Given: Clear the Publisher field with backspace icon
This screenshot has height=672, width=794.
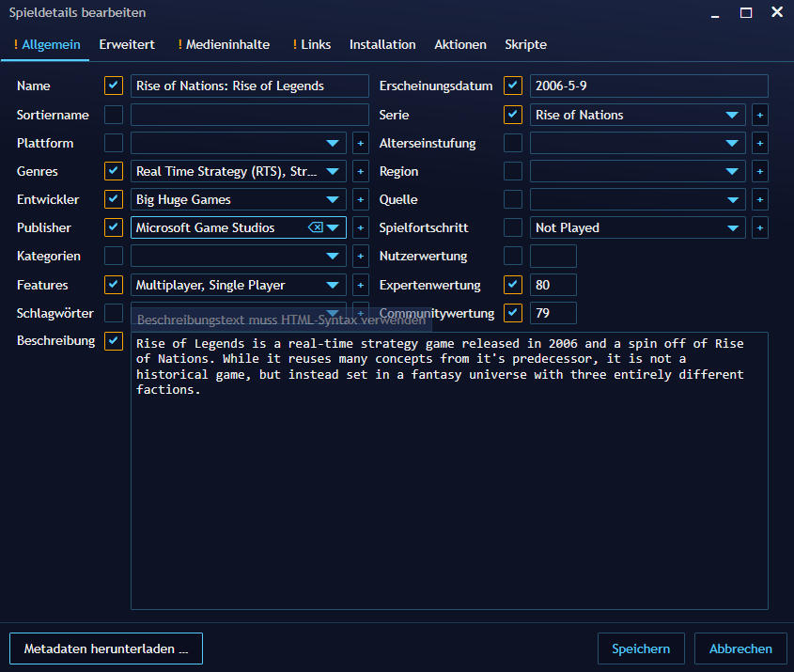Looking at the screenshot, I should coord(316,227).
